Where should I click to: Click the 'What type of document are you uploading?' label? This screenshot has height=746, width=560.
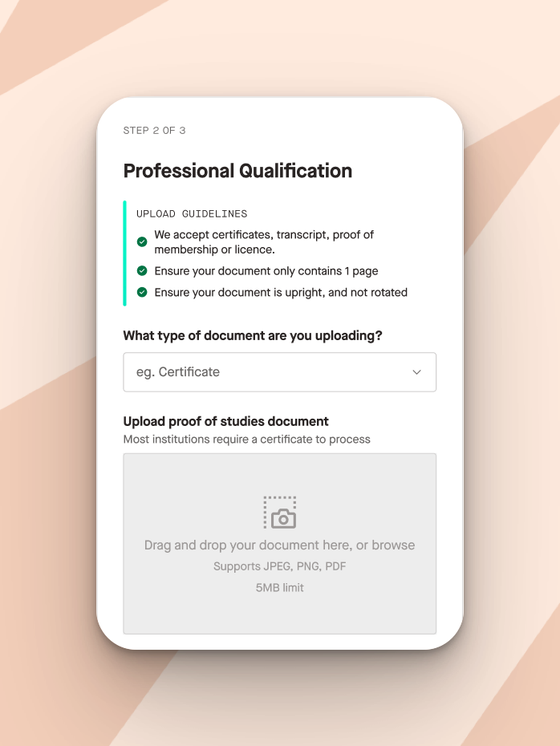coord(253,336)
